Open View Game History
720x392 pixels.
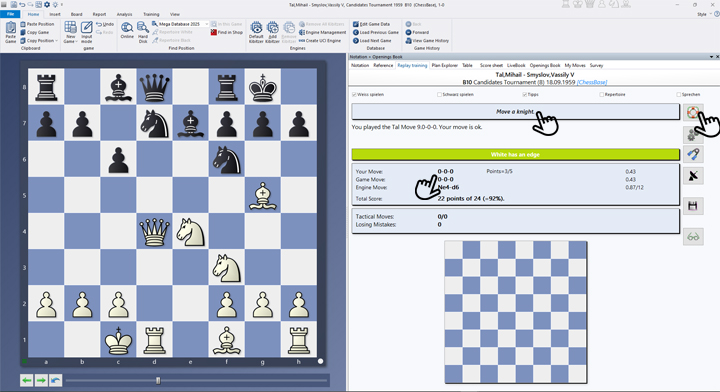[427, 40]
